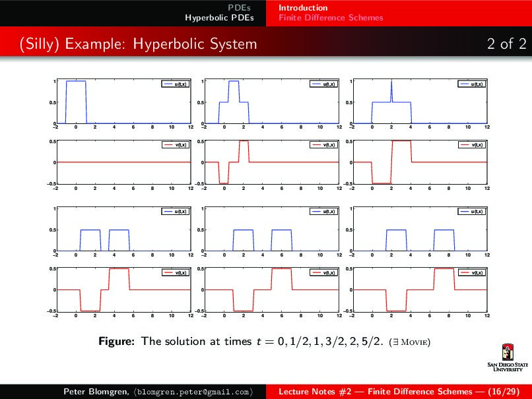Click the Peter Blomgren author name
Screen dimensions: 532x399
click(90, 392)
